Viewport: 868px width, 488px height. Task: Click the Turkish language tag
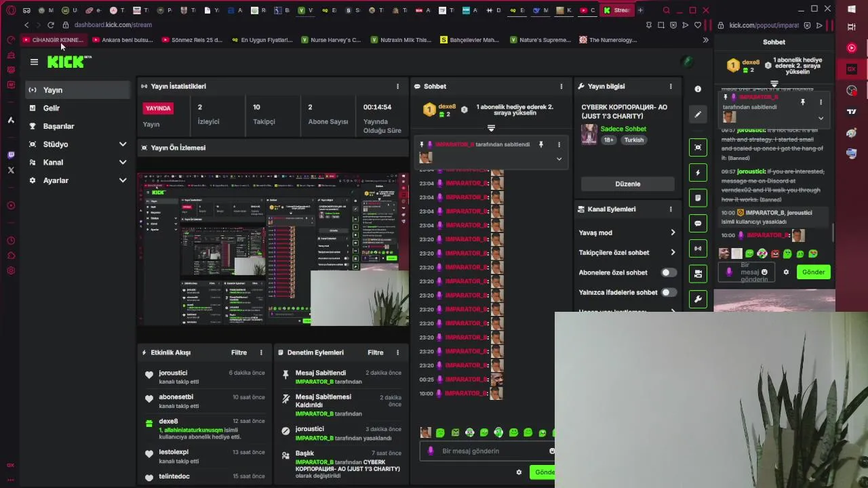click(633, 140)
